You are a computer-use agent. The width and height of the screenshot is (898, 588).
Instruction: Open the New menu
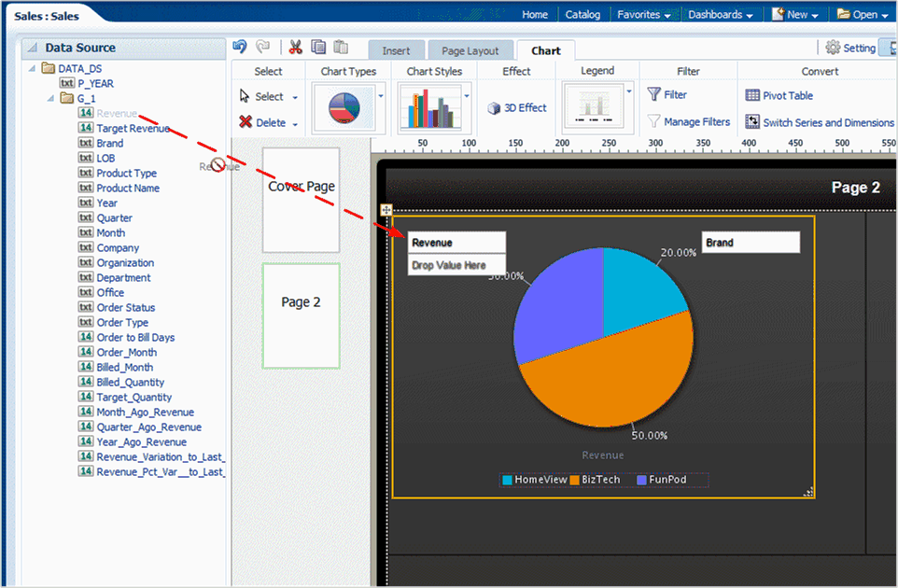(x=795, y=14)
